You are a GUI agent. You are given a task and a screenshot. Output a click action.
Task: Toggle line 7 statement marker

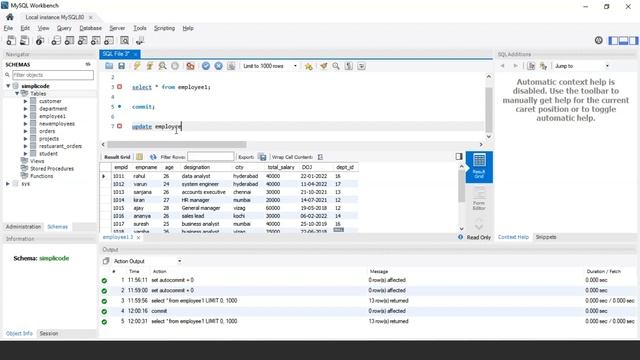[120, 126]
